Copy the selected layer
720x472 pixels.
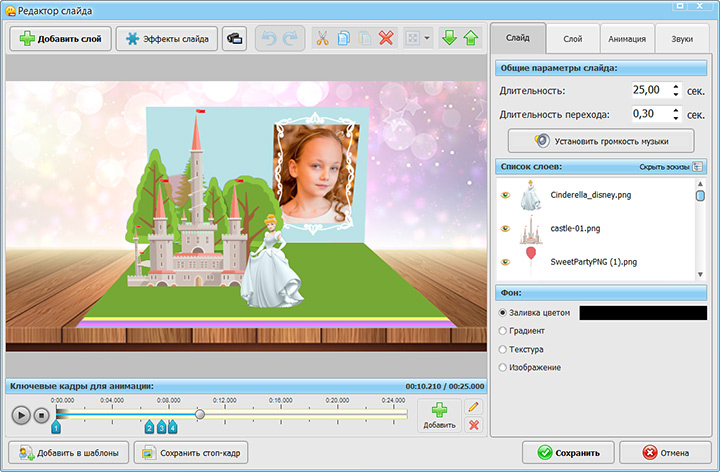click(343, 39)
